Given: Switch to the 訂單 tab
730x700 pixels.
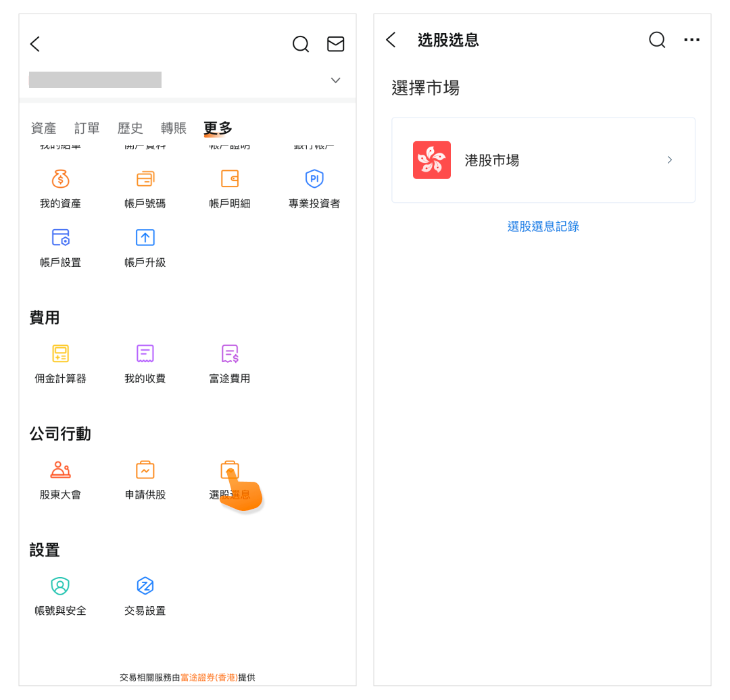Looking at the screenshot, I should pyautogui.click(x=87, y=128).
